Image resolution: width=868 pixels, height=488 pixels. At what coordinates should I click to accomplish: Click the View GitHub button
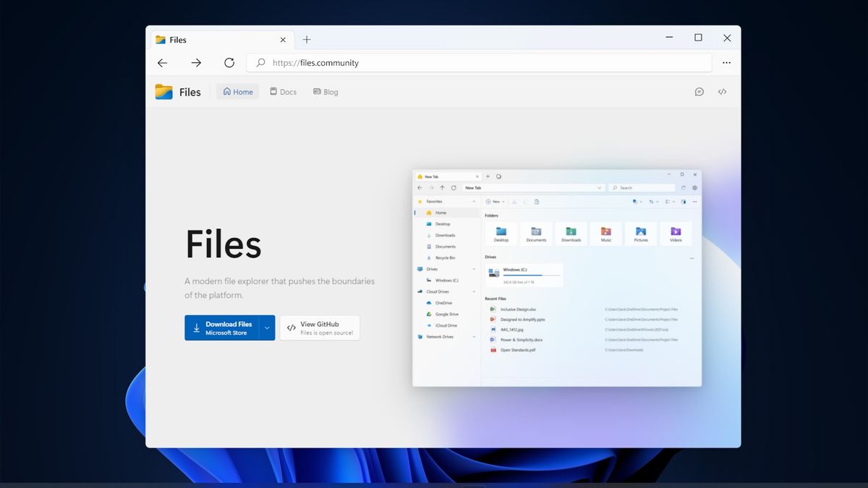point(320,328)
